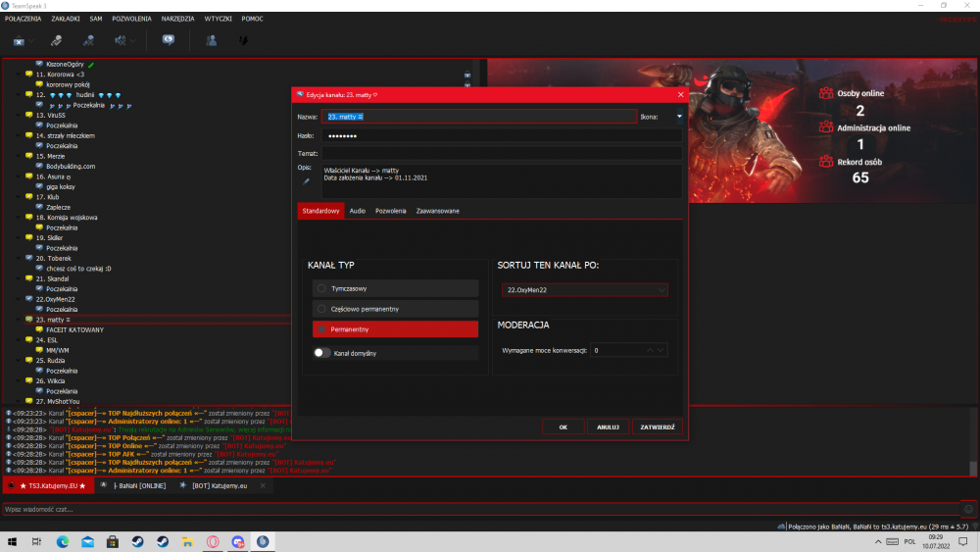980x552 pixels.
Task: Open the POZWOLENIA menu
Action: 131,19
